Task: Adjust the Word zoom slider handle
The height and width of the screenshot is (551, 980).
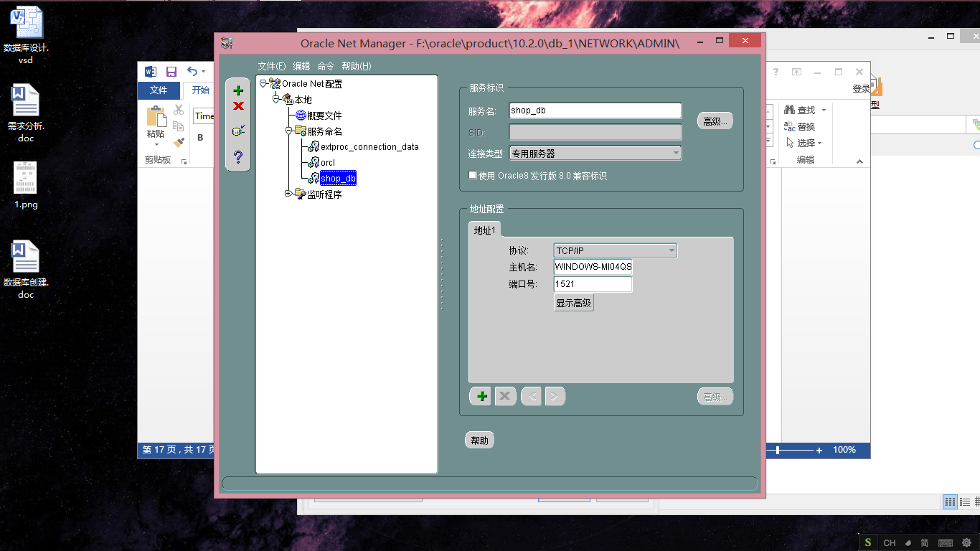Action: point(778,451)
